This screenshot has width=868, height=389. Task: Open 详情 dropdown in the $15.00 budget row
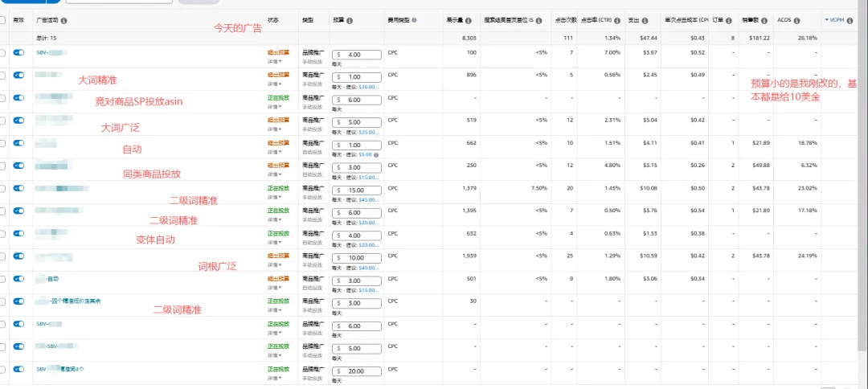pyautogui.click(x=275, y=197)
